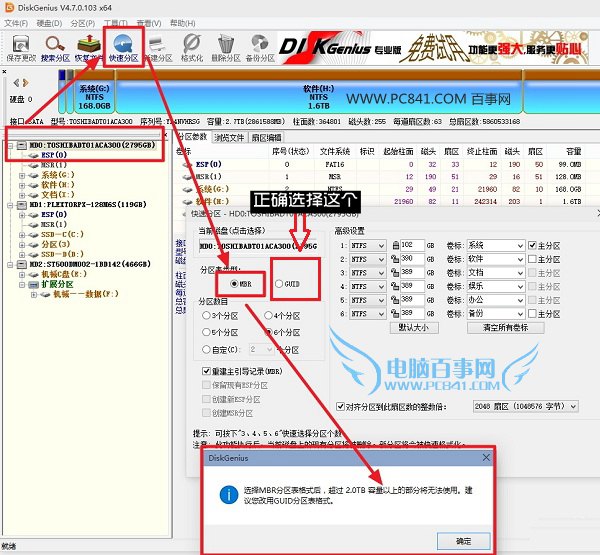Viewport: 600px width, 555px height.
Task: Click the lock icon beside size 390
Action: click(395, 259)
